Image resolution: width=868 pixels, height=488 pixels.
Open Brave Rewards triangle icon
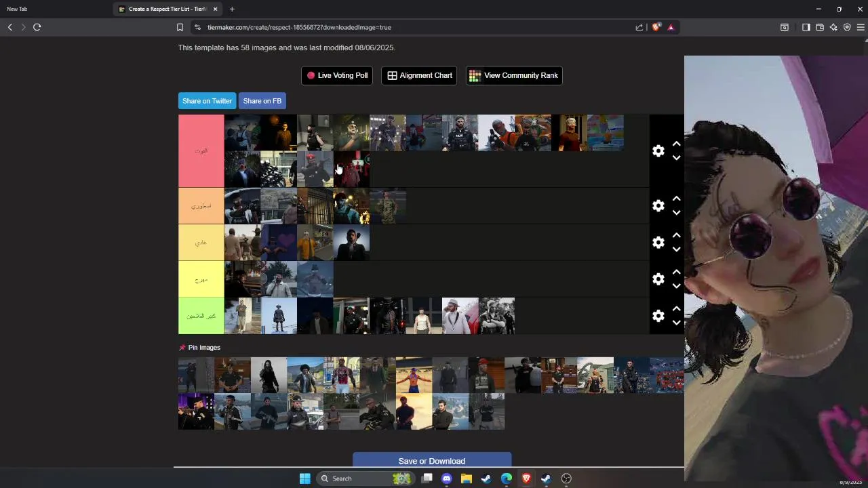671,27
